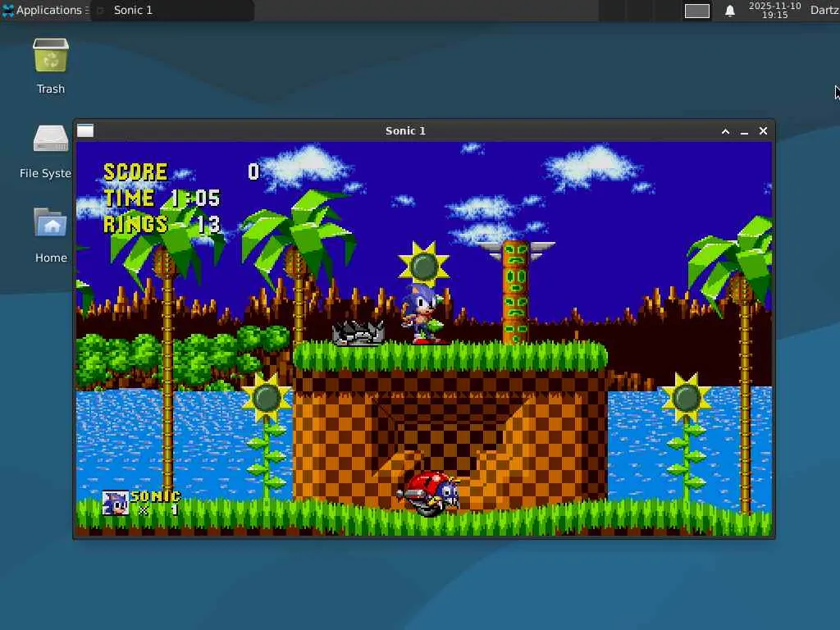Click the date and time clock
The image size is (840, 630).
point(774,10)
